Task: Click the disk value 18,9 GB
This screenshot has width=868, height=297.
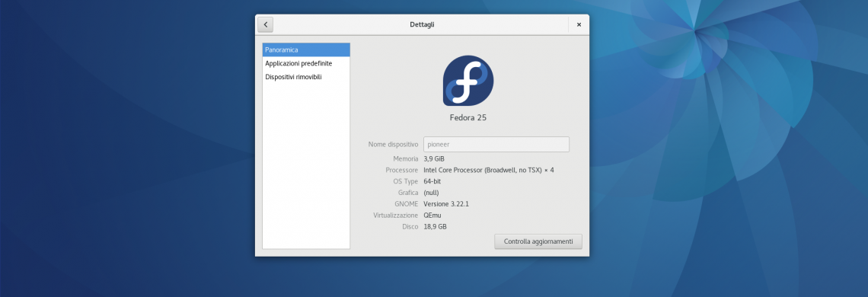Action: (x=435, y=227)
